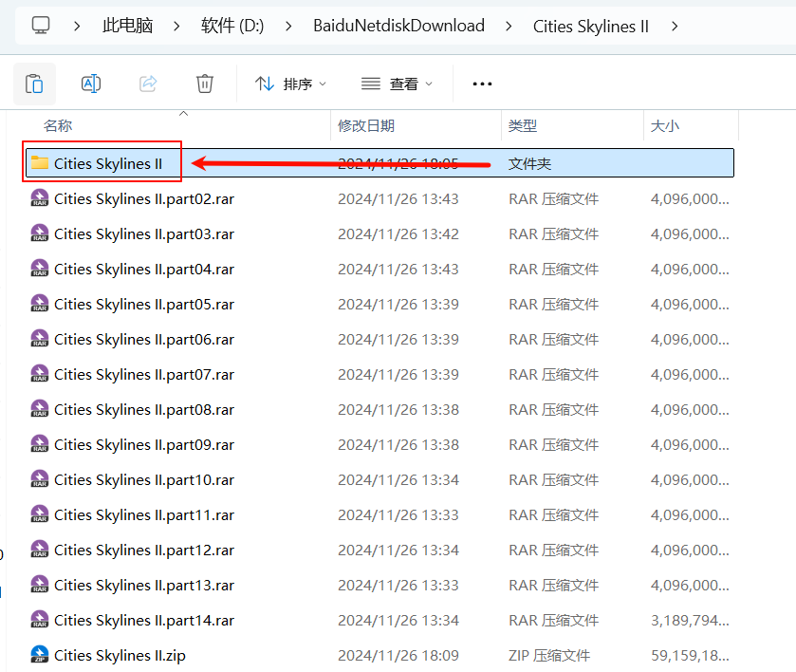
Task: Sort by 修改日期 column header
Action: coord(366,125)
